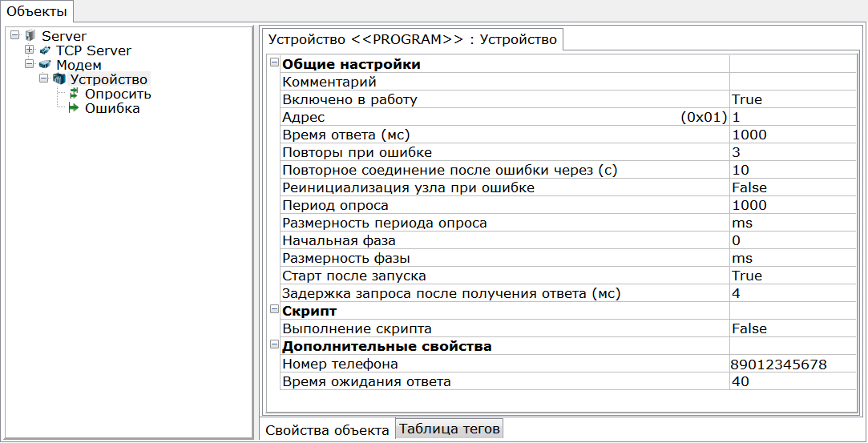Click the Время ожидания ответа label
868x443 pixels.
pos(366,381)
